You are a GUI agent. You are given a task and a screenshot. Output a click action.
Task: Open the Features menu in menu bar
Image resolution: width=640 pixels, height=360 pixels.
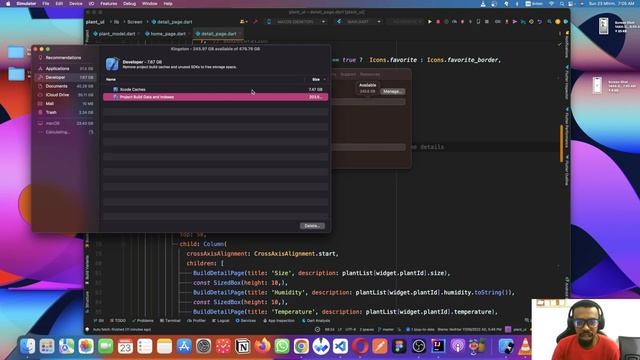tap(109, 4)
